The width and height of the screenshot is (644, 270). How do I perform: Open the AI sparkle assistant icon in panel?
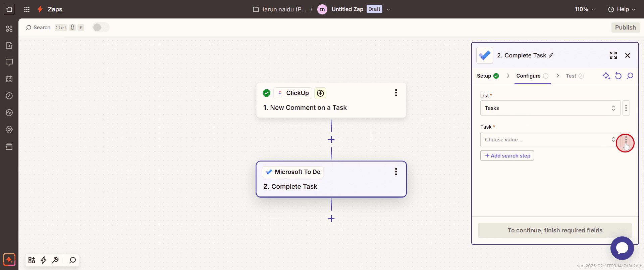606,76
